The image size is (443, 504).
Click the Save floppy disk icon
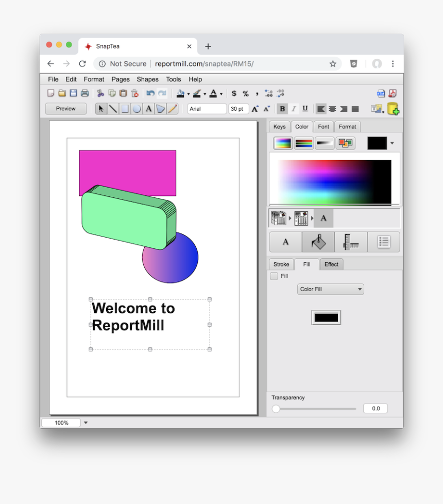[73, 93]
